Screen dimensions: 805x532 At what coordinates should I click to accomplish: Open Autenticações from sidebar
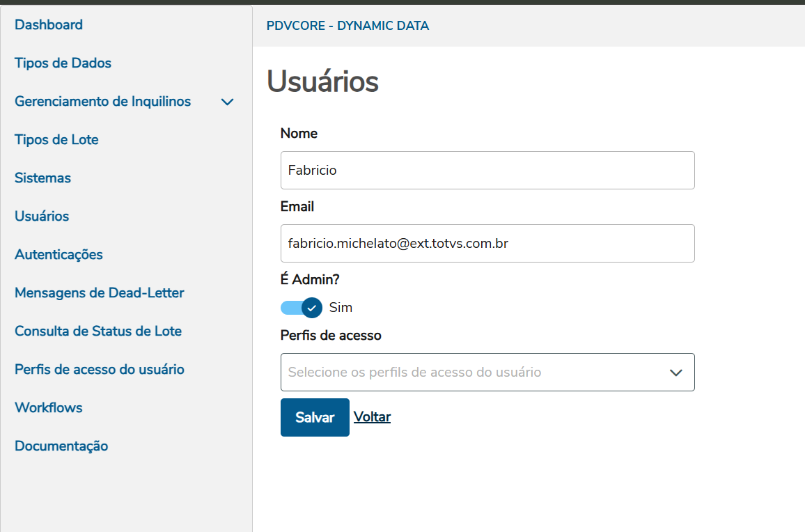point(58,255)
